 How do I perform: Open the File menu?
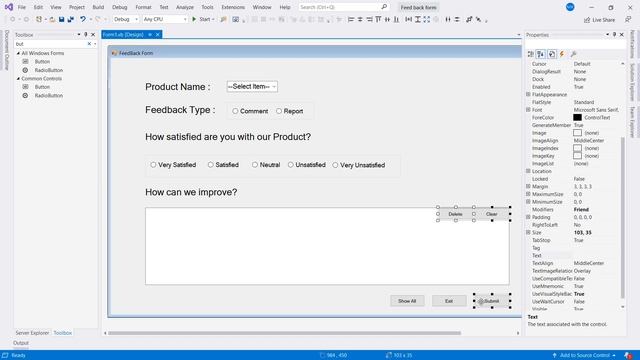[22, 7]
